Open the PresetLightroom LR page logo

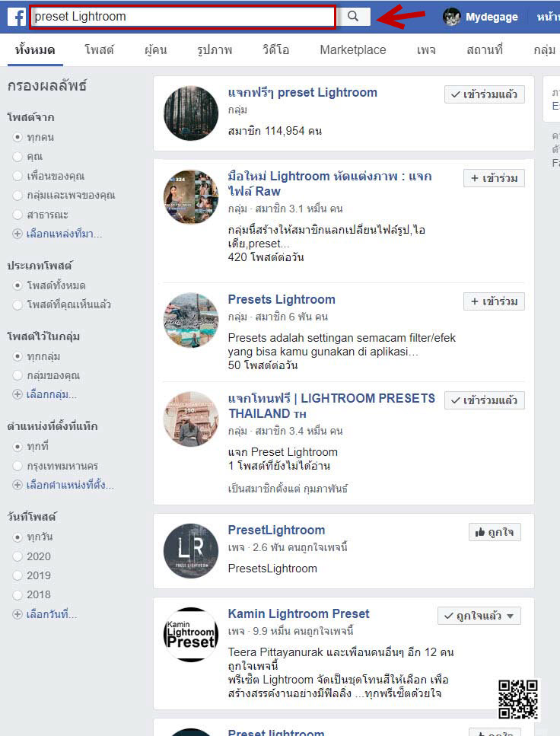191,550
